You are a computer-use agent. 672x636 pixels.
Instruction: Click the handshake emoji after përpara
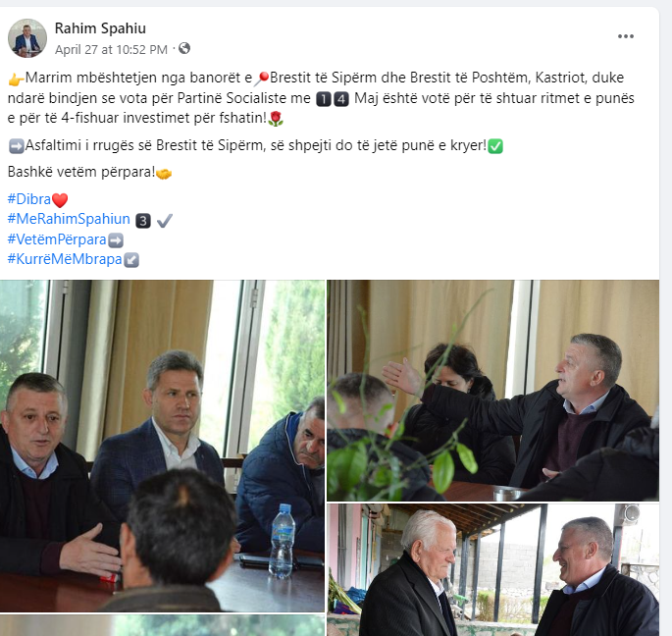164,174
